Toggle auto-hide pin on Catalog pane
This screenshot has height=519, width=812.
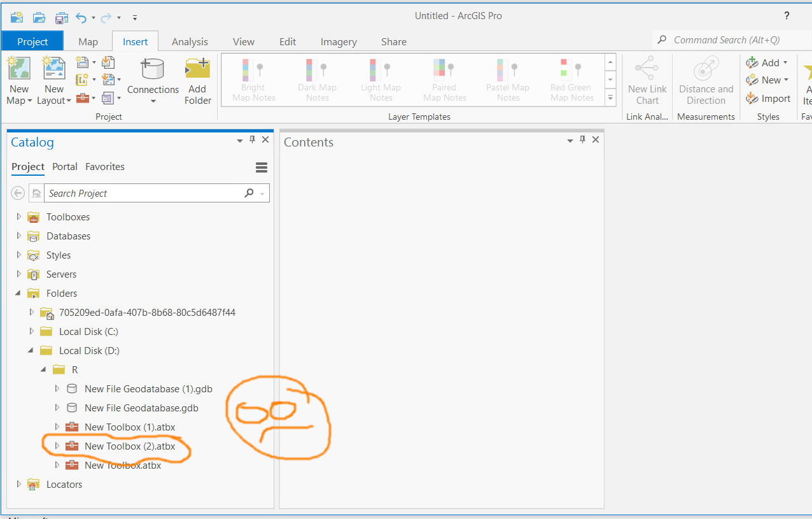(252, 140)
